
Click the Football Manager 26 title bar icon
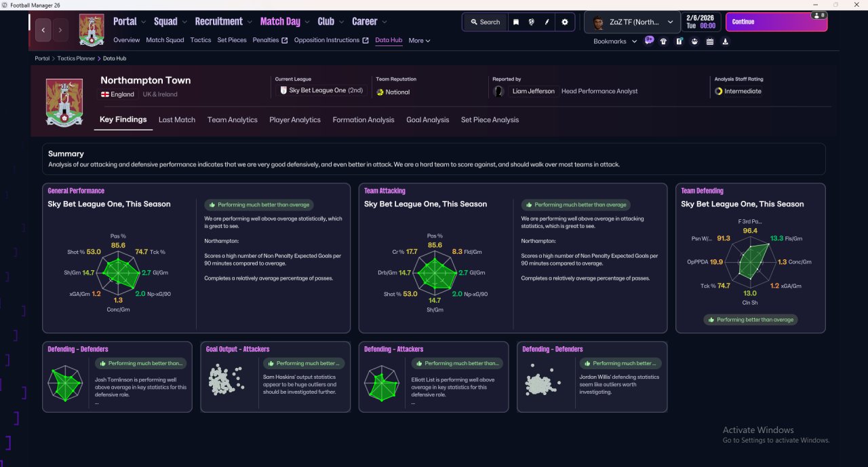click(x=5, y=5)
